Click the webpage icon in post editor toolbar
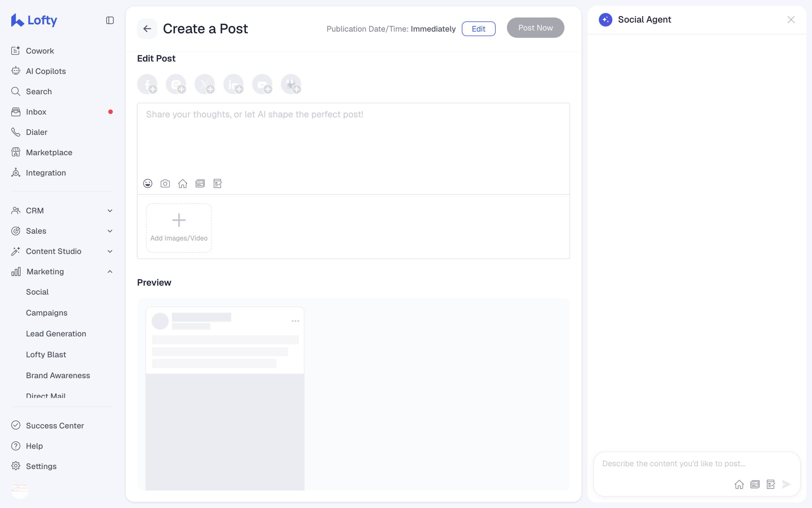Image resolution: width=812 pixels, height=508 pixels. point(200,183)
